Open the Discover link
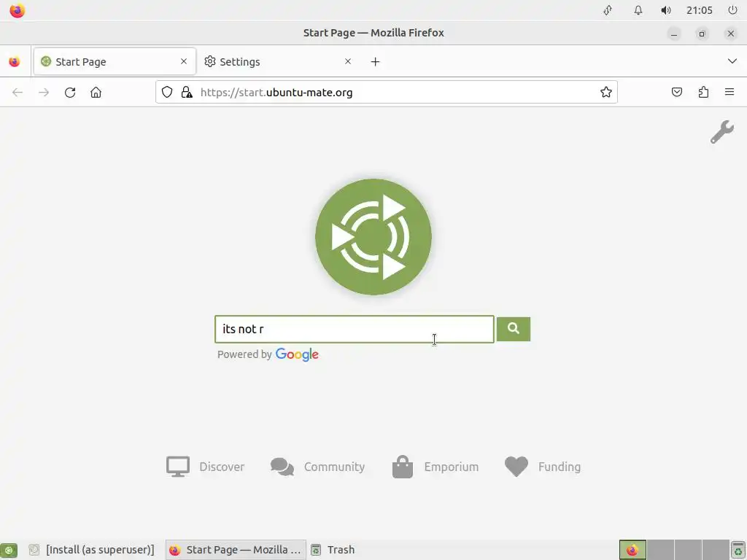 (x=205, y=467)
